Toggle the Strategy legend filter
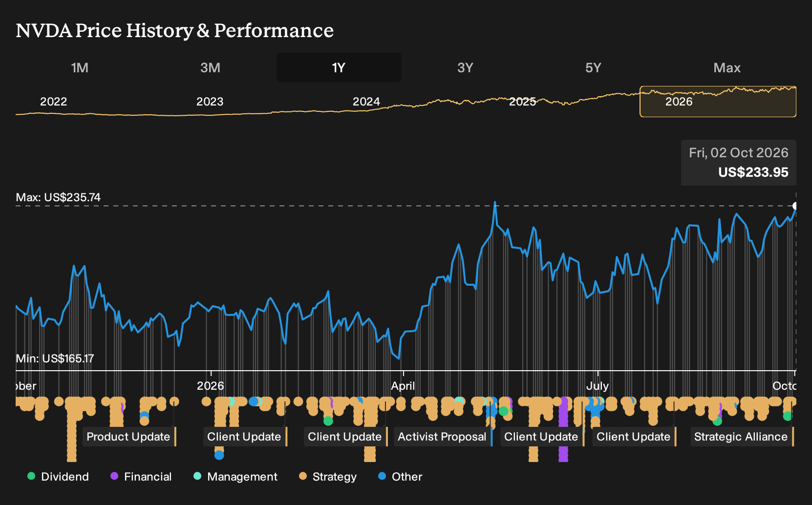The height and width of the screenshot is (505, 812). [x=328, y=477]
